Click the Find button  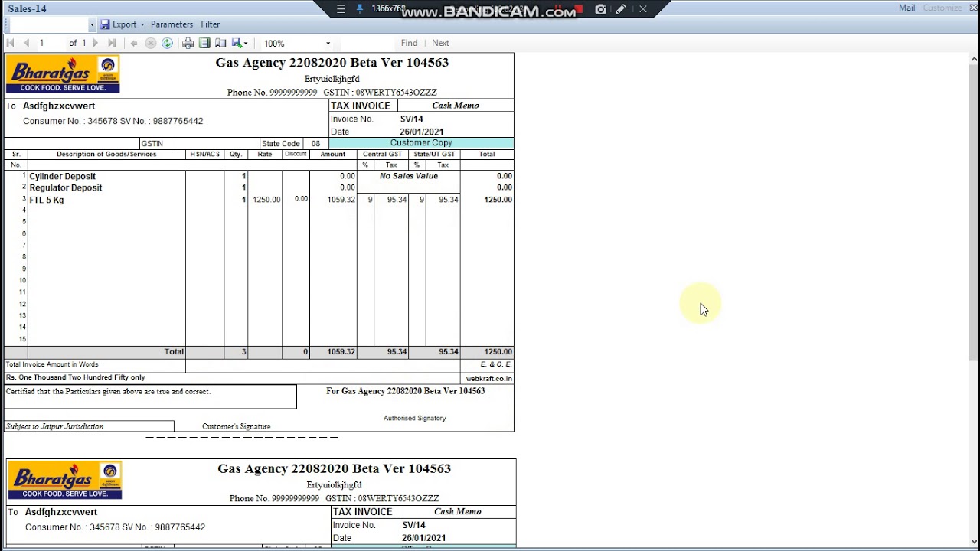409,44
